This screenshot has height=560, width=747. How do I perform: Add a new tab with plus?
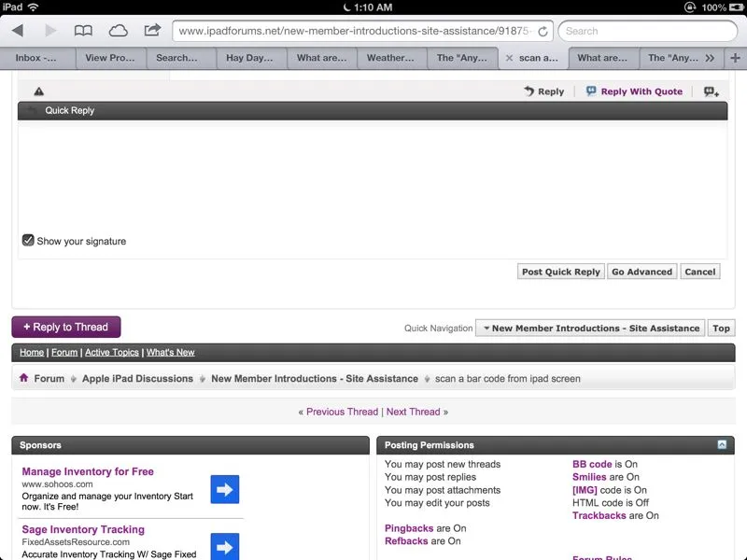tap(736, 58)
